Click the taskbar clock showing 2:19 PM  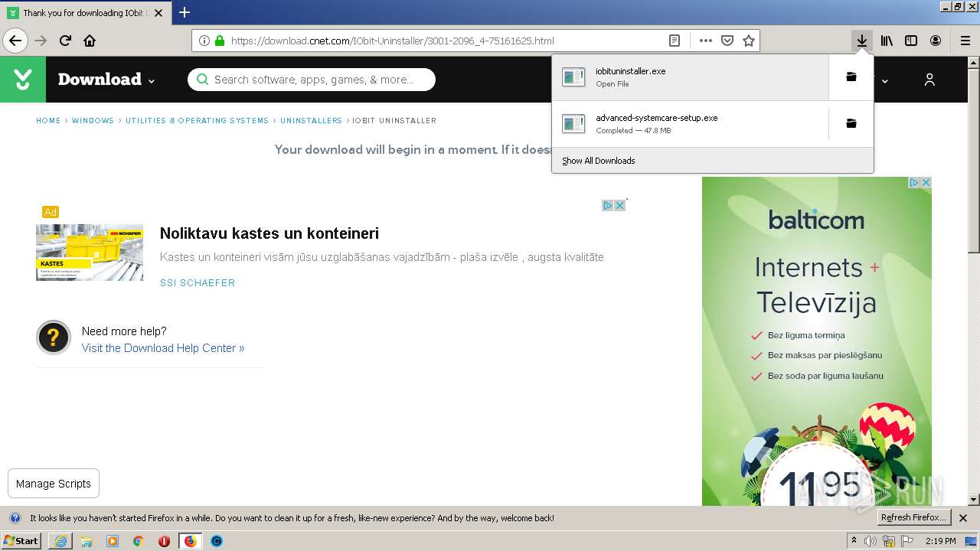click(941, 541)
